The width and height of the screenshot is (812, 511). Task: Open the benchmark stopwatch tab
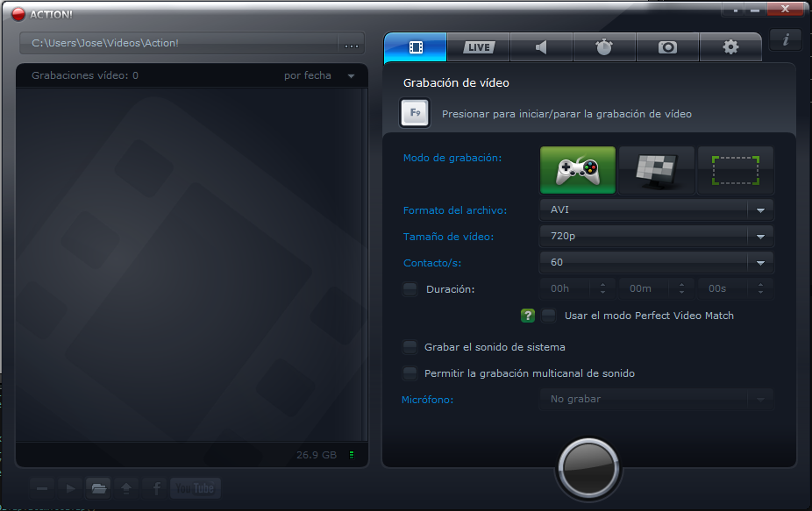click(604, 47)
